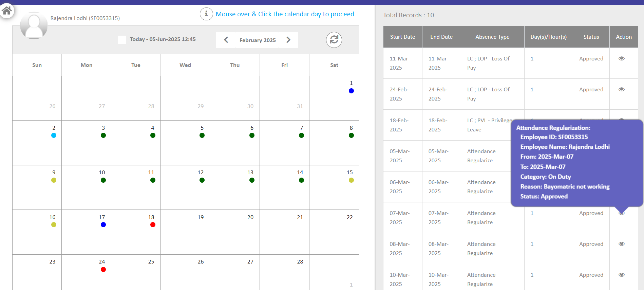Open eye icon for 08-Mar-2025 Attendance Regularize

(x=621, y=244)
